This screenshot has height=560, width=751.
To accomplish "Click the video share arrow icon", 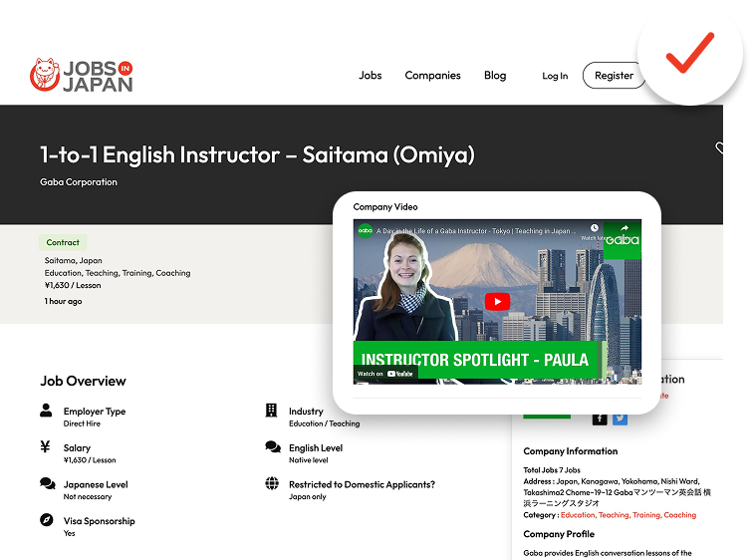I will 625,228.
